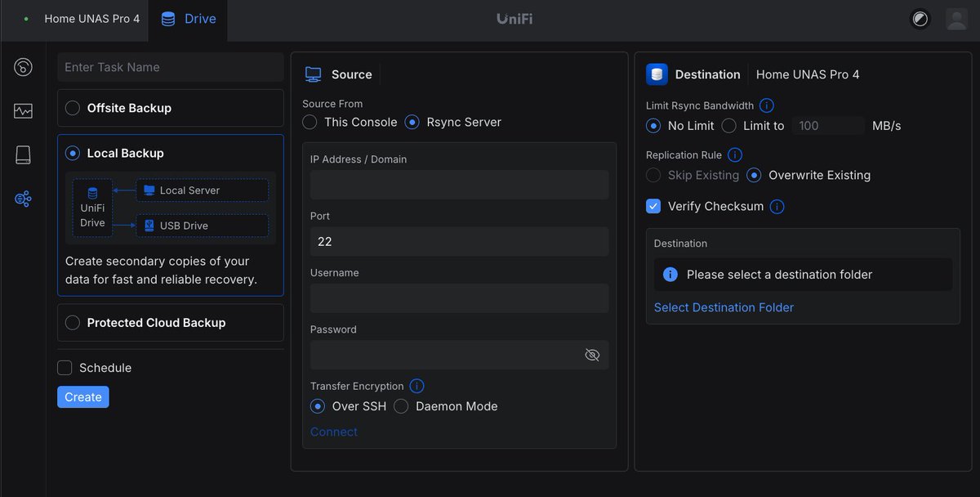Click the Connect link

334,432
